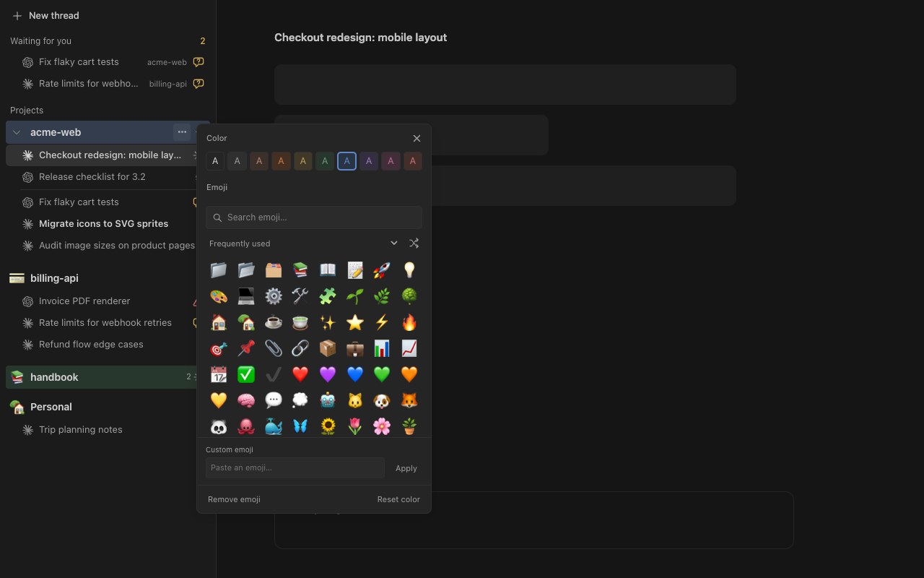Shuffle emoji with the random arrows icon
Image resolution: width=924 pixels, height=578 pixels.
(x=414, y=243)
